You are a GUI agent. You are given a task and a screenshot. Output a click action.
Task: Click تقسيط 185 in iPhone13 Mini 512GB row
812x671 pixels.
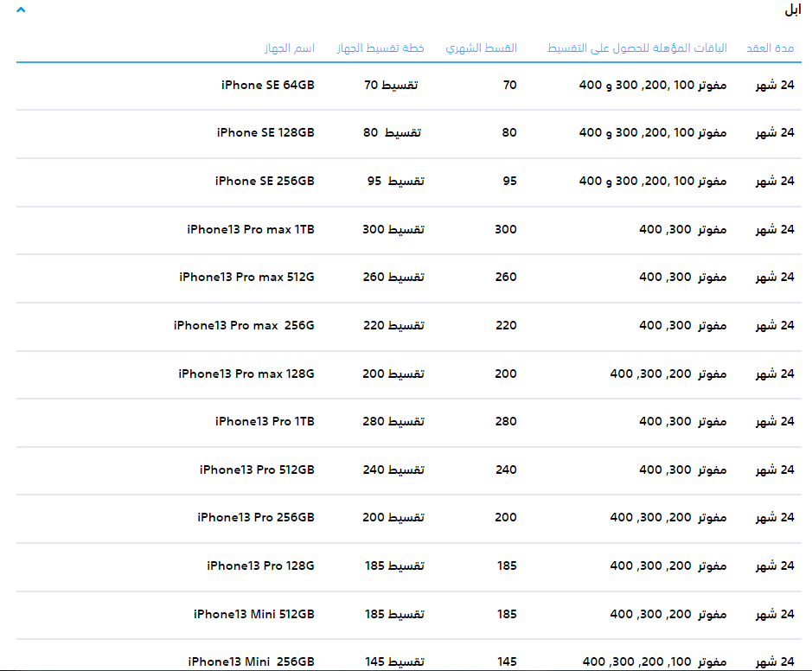click(x=394, y=614)
